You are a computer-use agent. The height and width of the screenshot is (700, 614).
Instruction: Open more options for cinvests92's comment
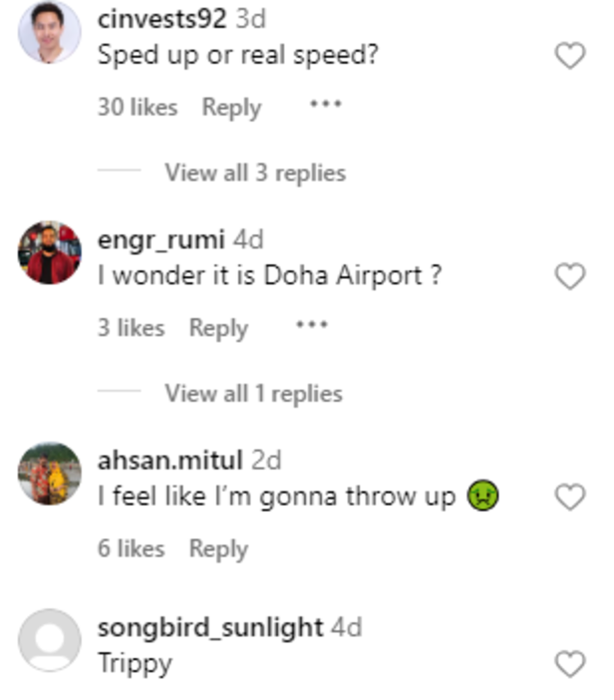(325, 105)
